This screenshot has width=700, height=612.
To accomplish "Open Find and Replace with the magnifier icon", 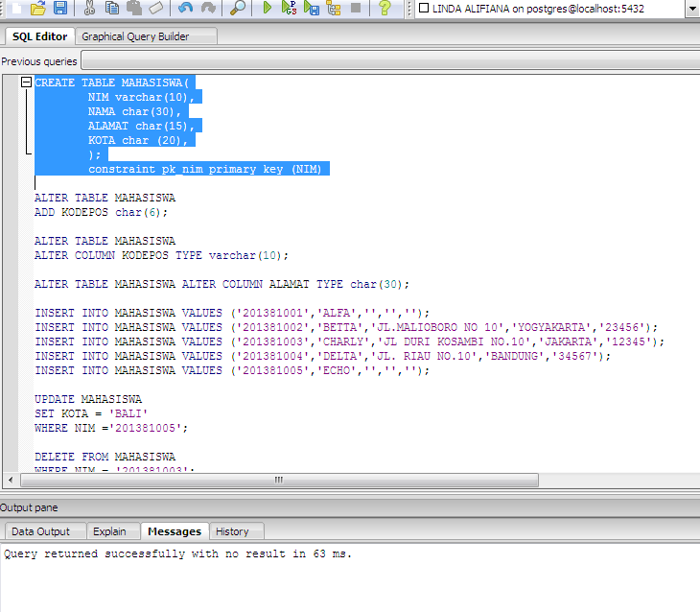I will coord(237,8).
